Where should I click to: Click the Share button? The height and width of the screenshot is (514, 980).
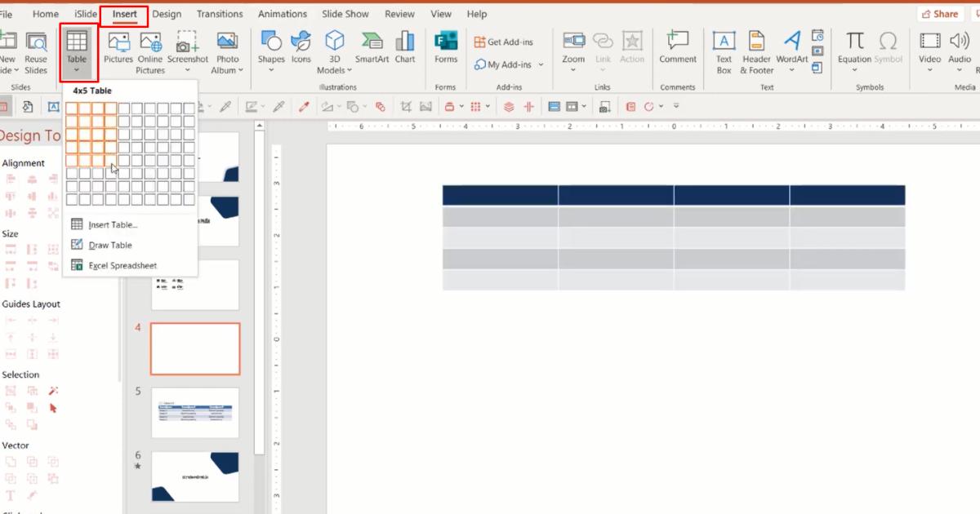pos(940,14)
